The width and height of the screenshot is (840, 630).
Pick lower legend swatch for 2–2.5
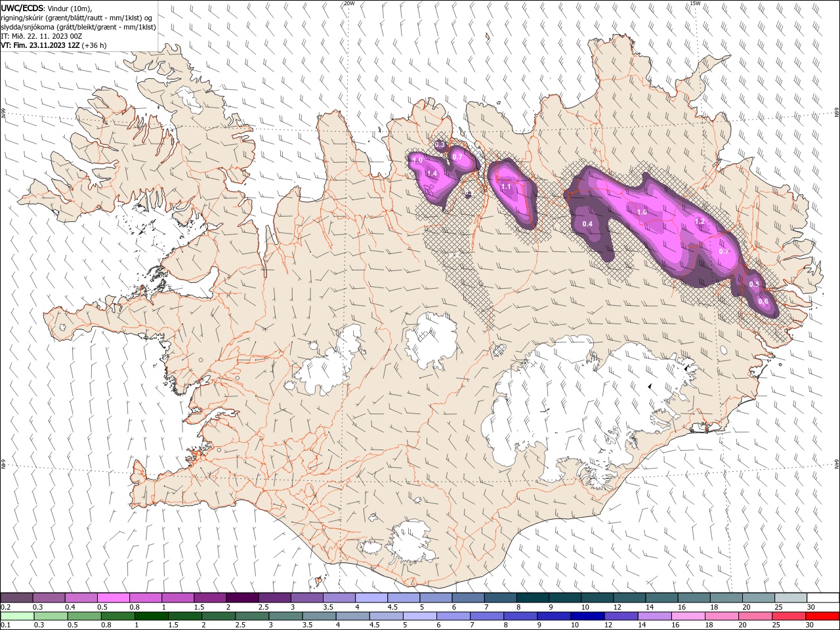pyautogui.click(x=219, y=616)
